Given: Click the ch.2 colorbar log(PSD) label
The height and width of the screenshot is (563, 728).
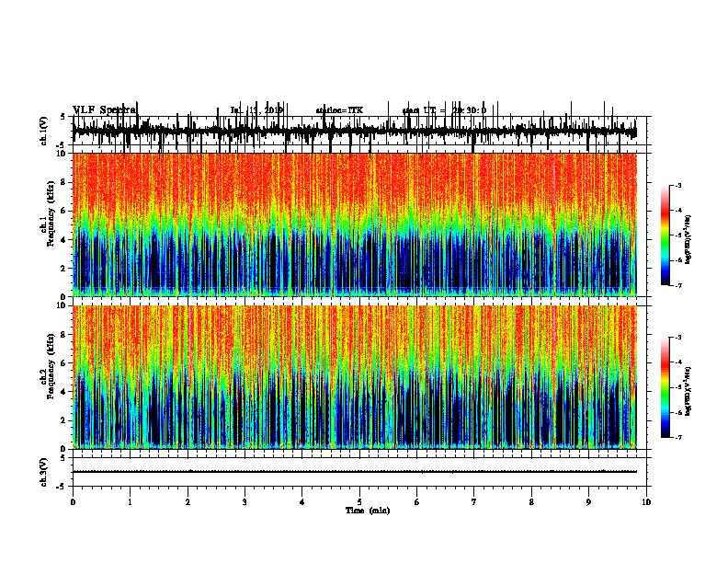Looking at the screenshot, I should [688, 391].
